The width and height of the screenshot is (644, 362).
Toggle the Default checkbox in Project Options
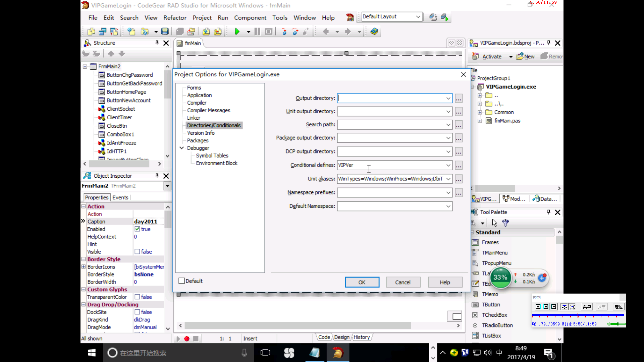181,281
